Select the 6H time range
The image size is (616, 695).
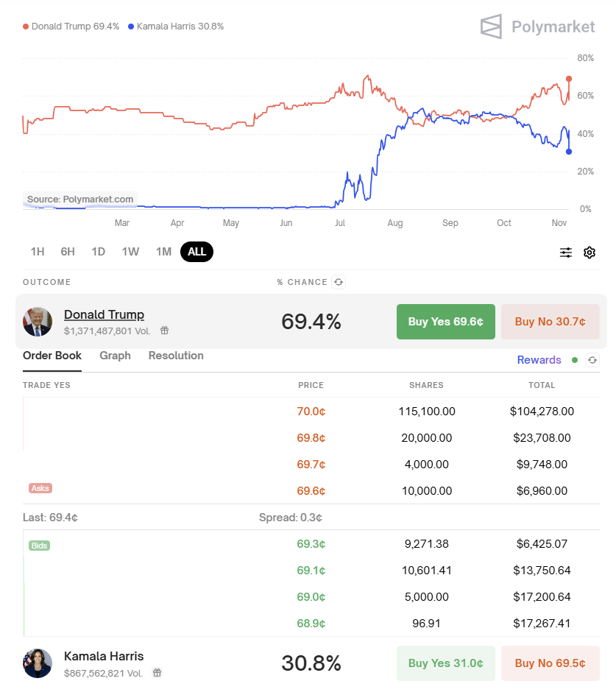point(68,252)
